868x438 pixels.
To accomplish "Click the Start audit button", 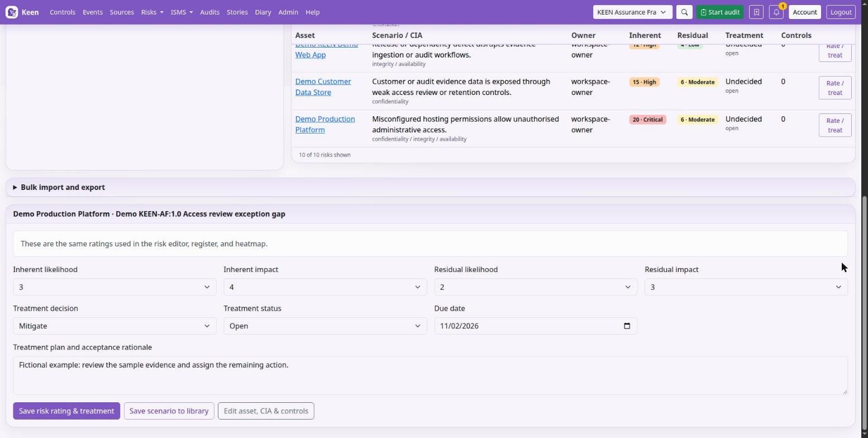I will 719,12.
